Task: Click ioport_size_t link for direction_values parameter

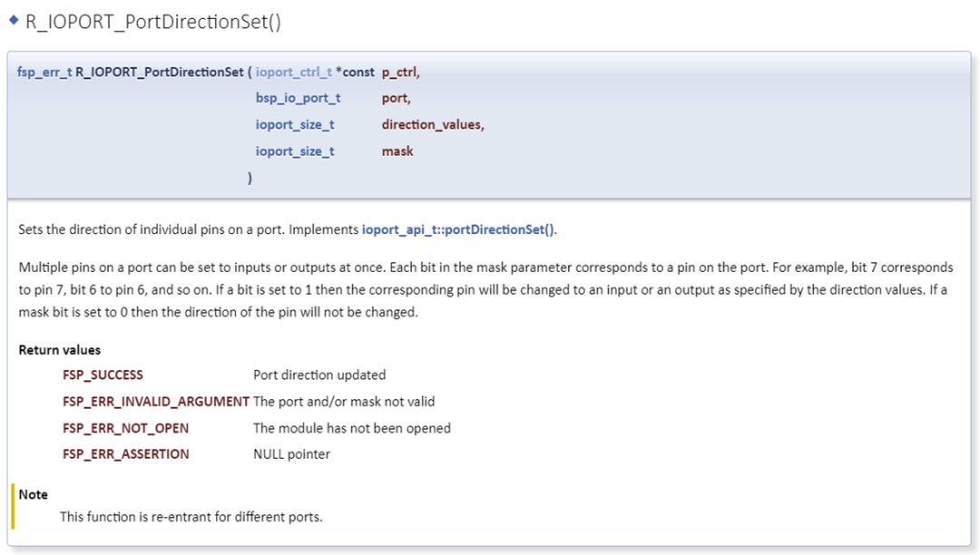Action: point(295,124)
